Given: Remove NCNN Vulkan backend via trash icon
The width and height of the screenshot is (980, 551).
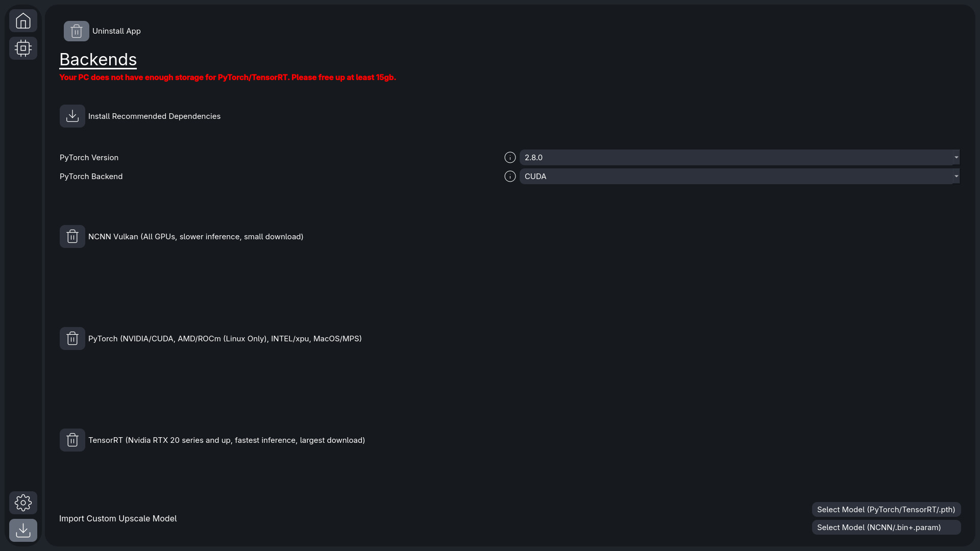Looking at the screenshot, I should (72, 237).
